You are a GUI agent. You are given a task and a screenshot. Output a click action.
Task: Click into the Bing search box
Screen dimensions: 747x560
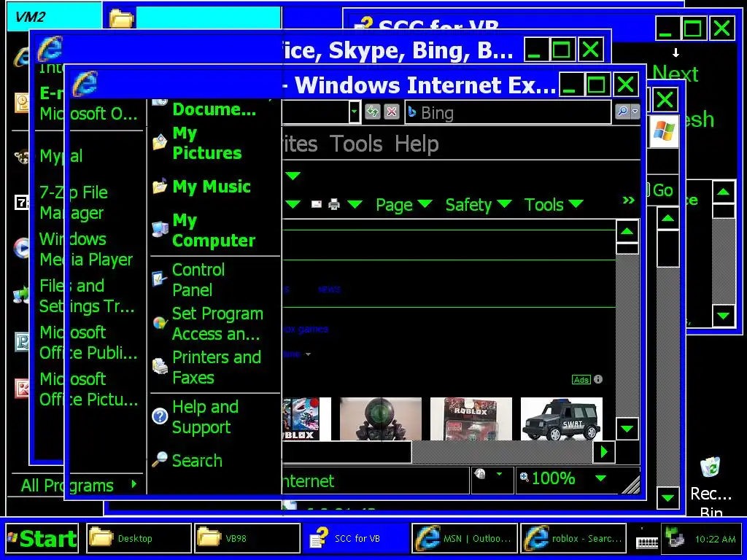tap(508, 113)
